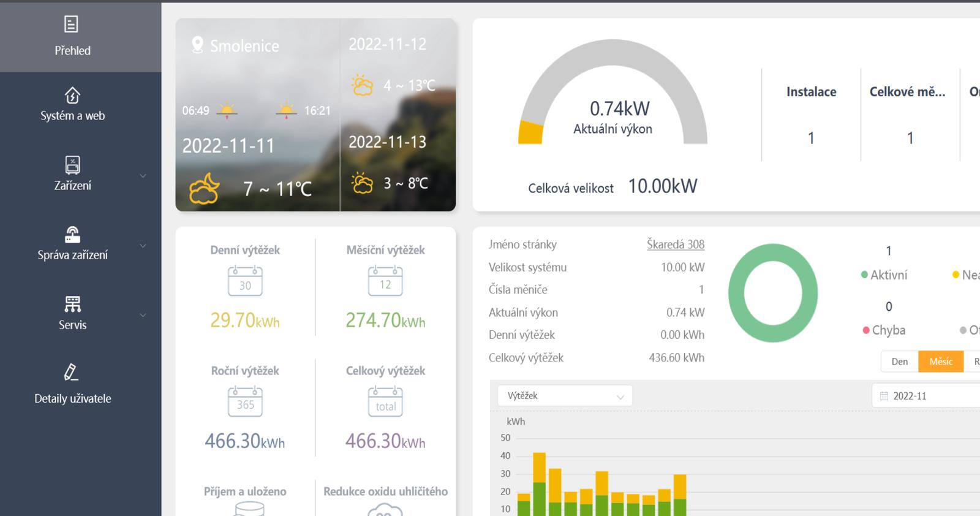The width and height of the screenshot is (980, 516).
Task: Click the Servis network icon
Action: pos(72,304)
